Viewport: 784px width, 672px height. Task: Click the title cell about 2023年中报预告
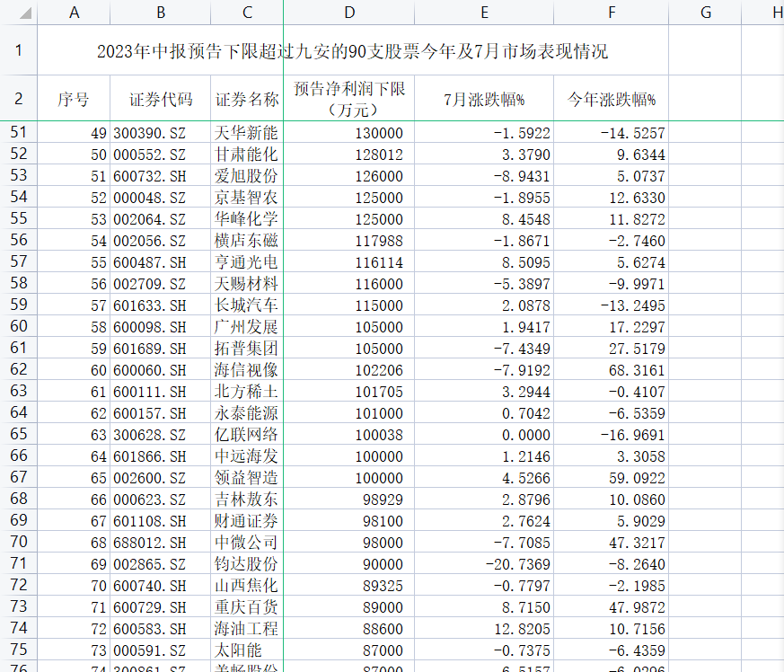point(353,50)
